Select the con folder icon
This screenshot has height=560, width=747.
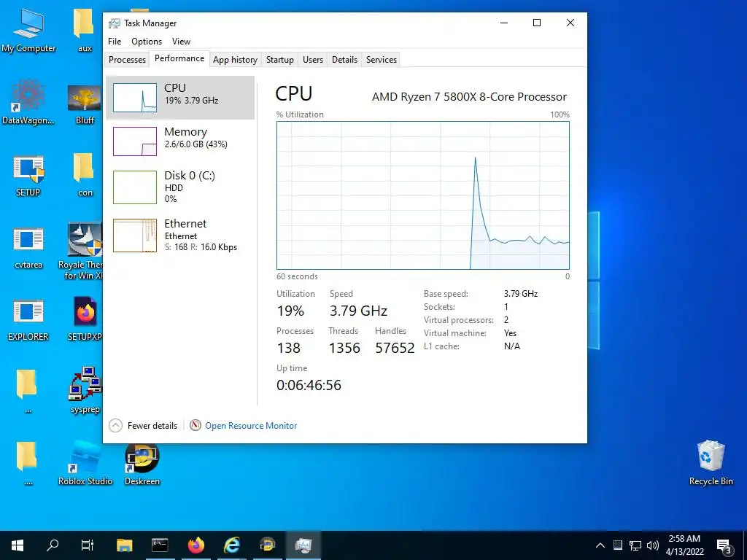[x=85, y=176]
